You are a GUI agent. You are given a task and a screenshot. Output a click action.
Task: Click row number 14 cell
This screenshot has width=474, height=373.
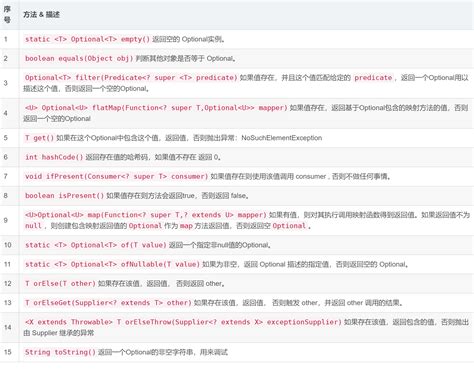[8, 328]
